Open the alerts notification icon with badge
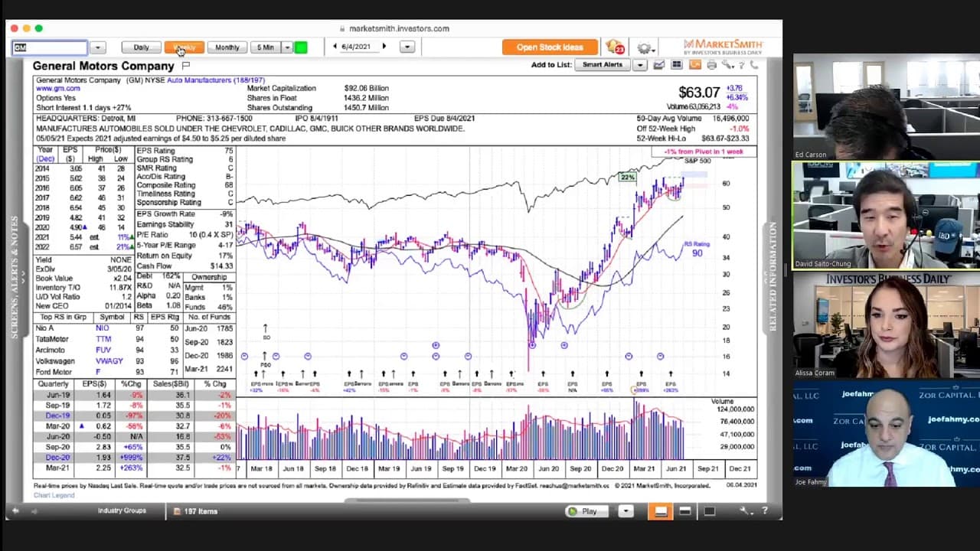The width and height of the screenshot is (980, 551). (x=615, y=47)
